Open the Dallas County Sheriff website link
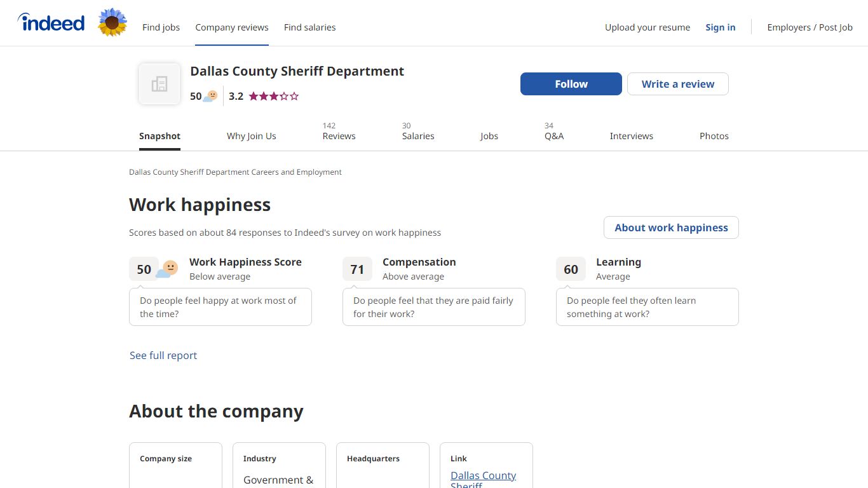The width and height of the screenshot is (868, 488). click(x=483, y=480)
